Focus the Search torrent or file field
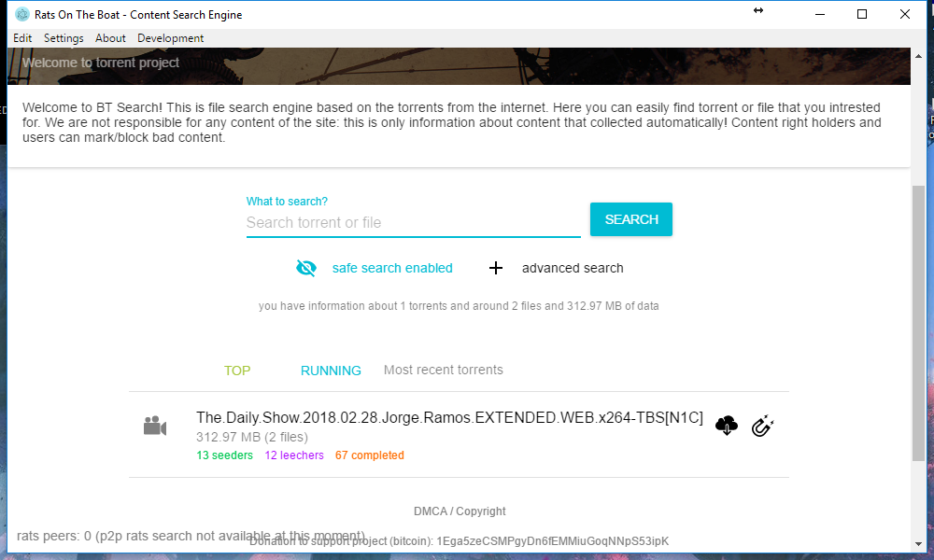 [413, 222]
